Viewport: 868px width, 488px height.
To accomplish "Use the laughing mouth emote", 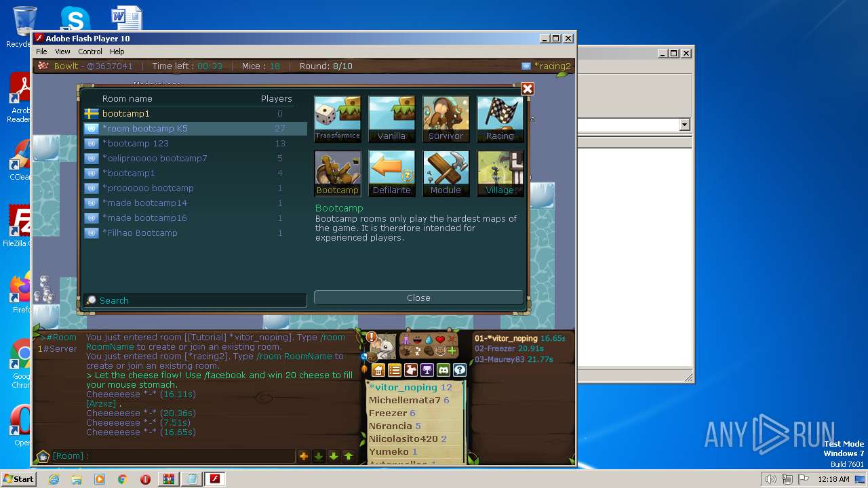I will (418, 340).
